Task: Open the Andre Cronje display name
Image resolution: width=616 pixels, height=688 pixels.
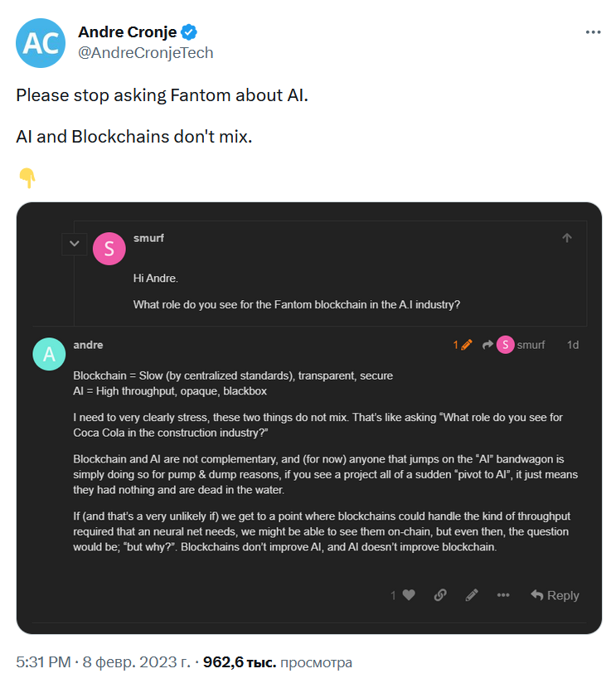Action: pos(127,32)
